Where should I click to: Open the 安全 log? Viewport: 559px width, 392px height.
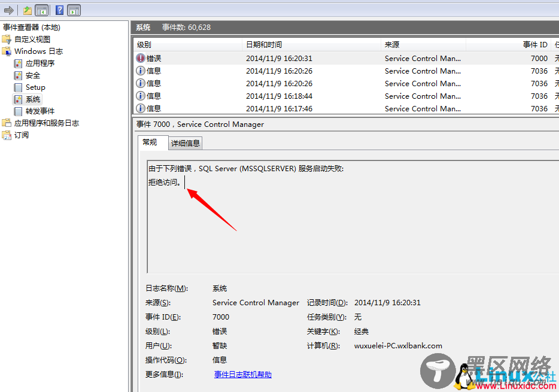pyautogui.click(x=33, y=75)
